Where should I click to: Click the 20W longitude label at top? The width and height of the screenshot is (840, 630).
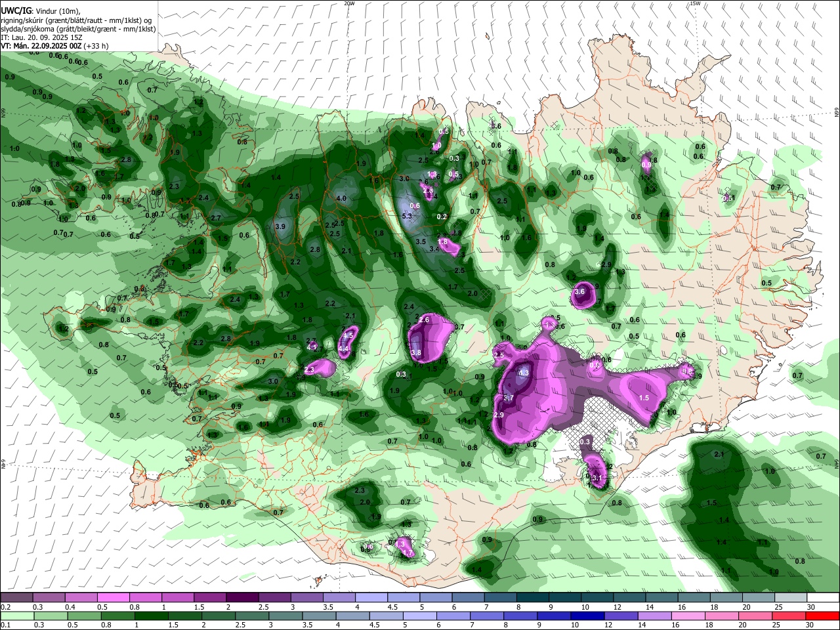349,3
